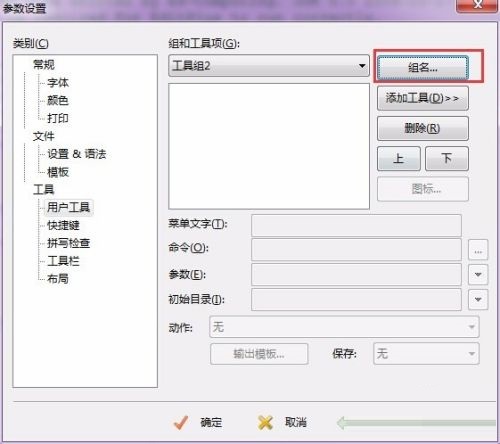Viewport: 500px width, 444px height.
Task: Click the 取消 button
Action: click(296, 422)
